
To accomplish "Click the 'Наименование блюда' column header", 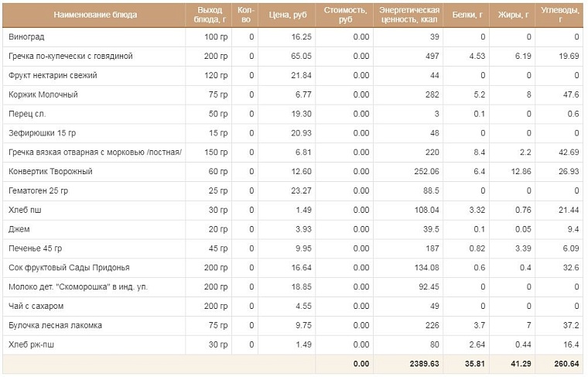I will tap(94, 15).
